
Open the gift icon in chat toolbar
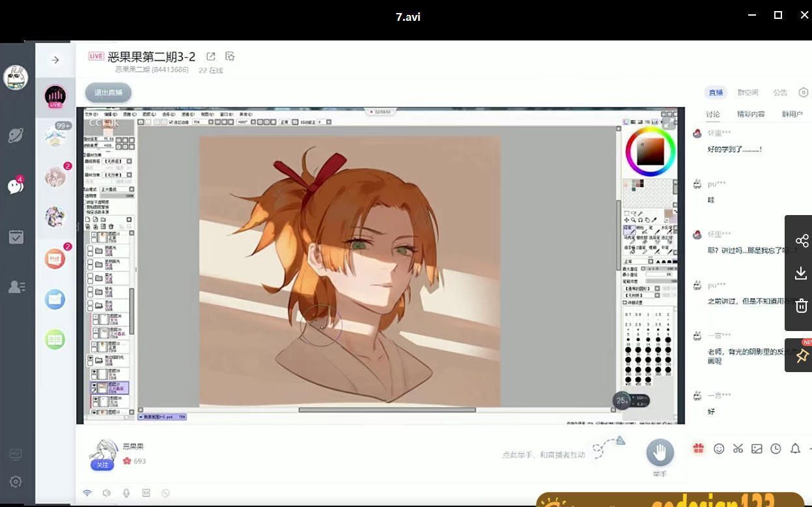tap(698, 448)
